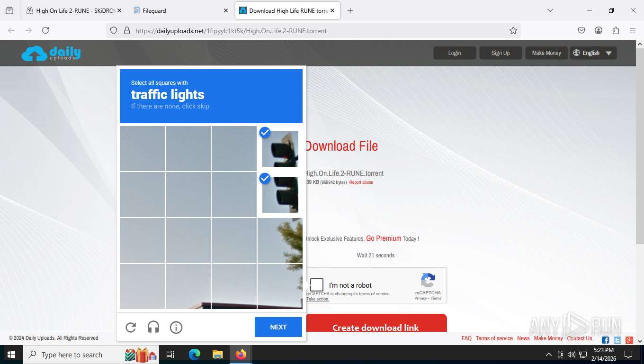Switch to the Fileguard tab

180,10
